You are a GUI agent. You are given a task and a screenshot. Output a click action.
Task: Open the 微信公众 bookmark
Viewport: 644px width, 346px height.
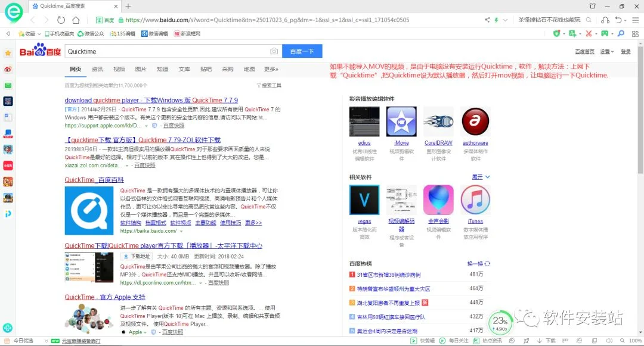click(91, 33)
